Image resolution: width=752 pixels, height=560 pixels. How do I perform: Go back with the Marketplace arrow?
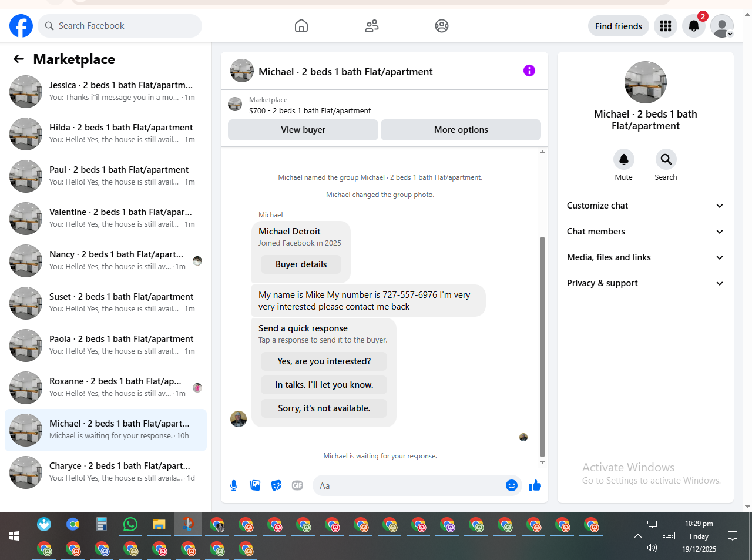point(19,59)
